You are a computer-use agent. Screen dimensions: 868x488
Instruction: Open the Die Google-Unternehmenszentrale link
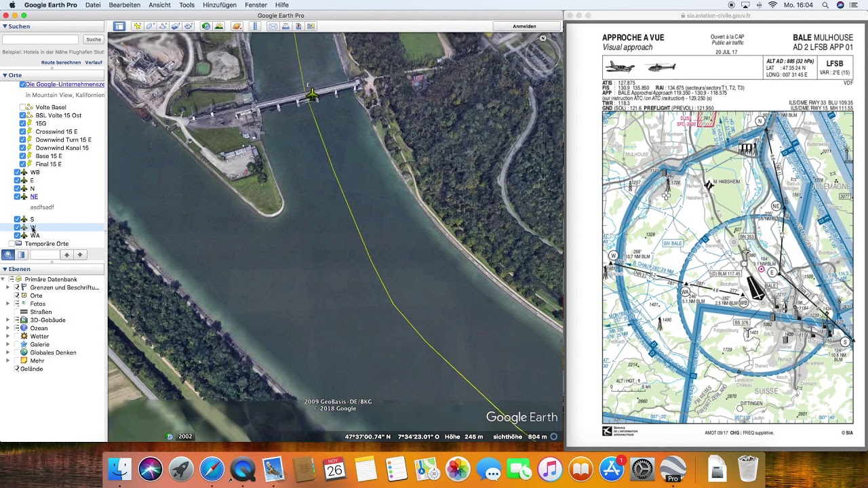[65, 85]
